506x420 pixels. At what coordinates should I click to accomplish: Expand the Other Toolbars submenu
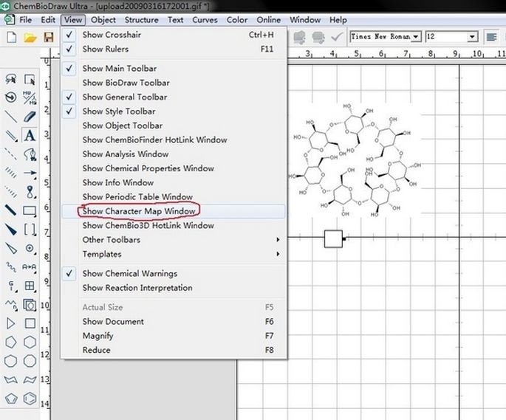click(174, 240)
